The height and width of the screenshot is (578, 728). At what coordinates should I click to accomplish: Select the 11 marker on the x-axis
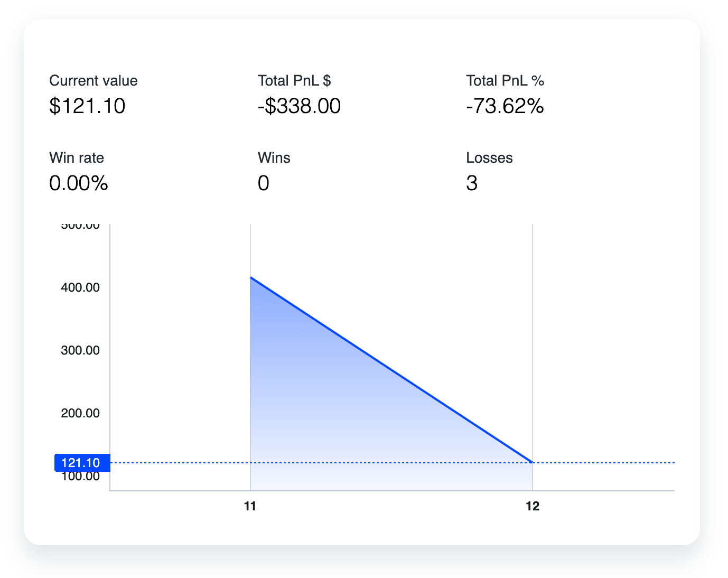pos(250,506)
